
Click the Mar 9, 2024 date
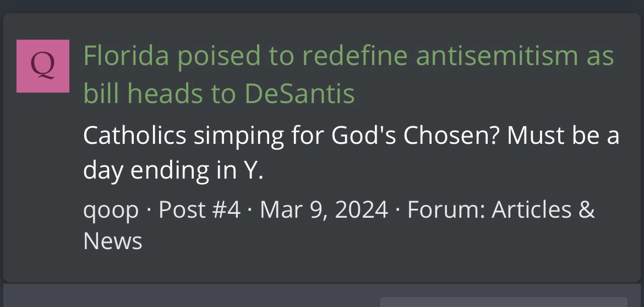(x=324, y=209)
